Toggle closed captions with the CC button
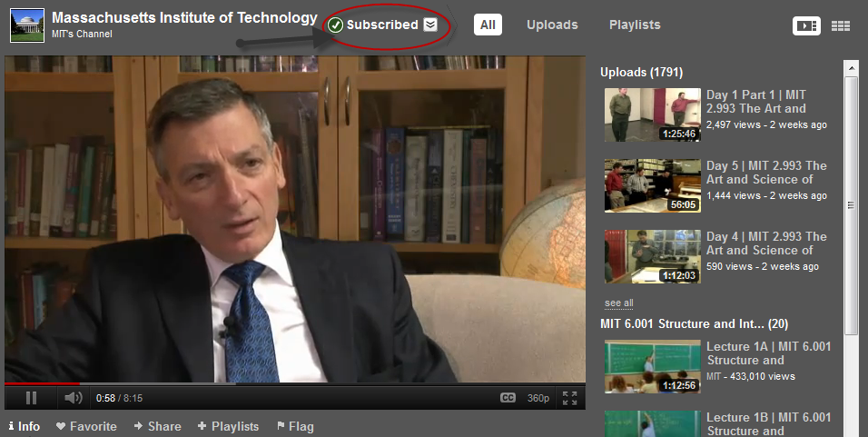Viewport: 868px width, 437px height. point(508,398)
